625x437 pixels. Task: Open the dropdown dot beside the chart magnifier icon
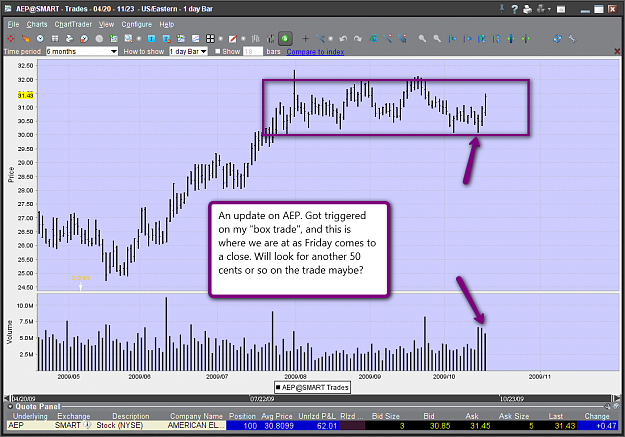pos(139,39)
